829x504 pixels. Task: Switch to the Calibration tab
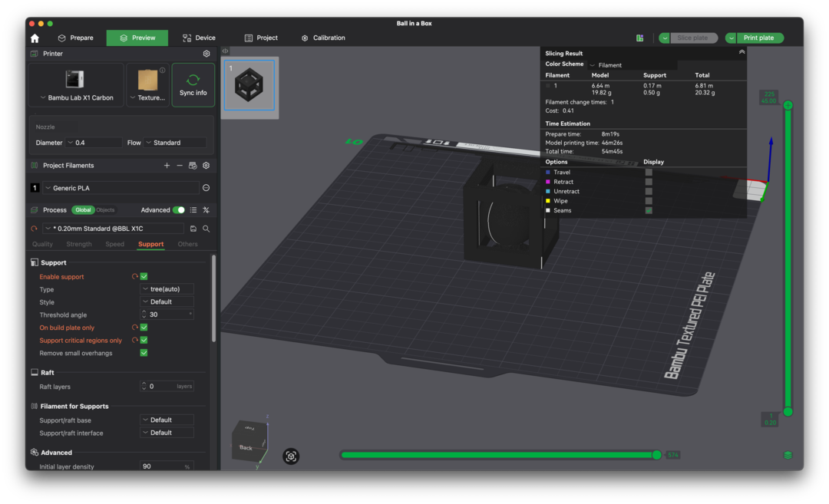pyautogui.click(x=323, y=38)
